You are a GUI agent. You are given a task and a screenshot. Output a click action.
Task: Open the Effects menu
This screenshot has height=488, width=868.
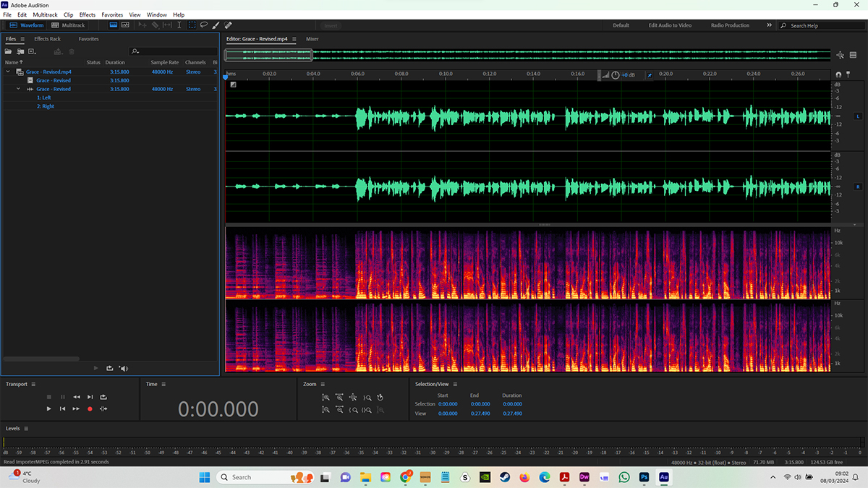(88, 14)
